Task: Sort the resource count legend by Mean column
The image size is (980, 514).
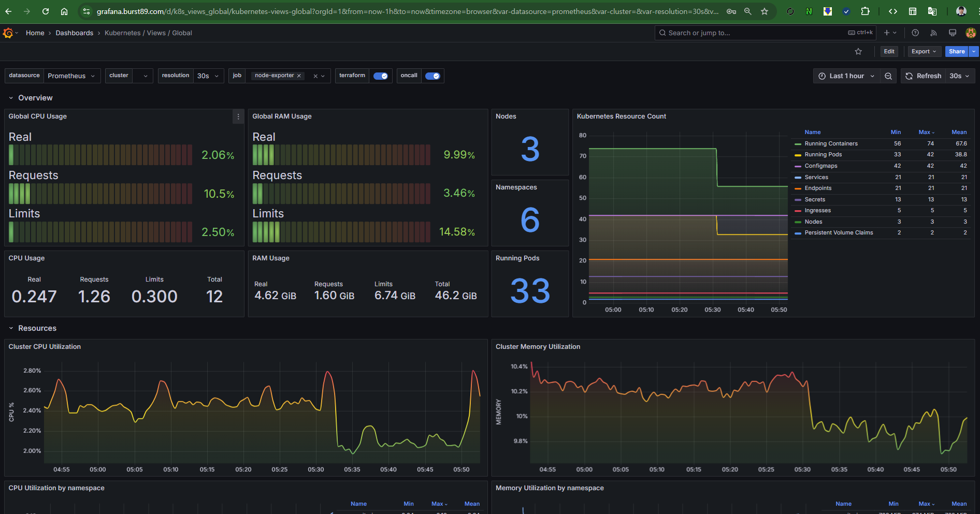Action: [x=959, y=132]
